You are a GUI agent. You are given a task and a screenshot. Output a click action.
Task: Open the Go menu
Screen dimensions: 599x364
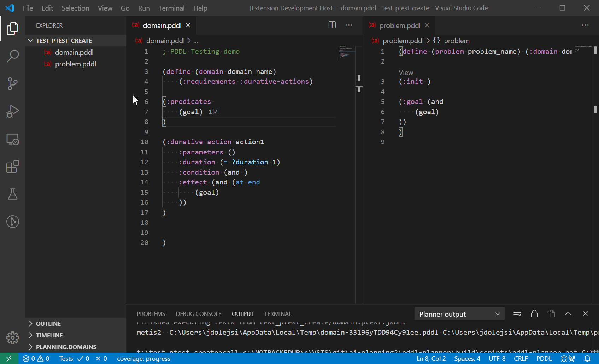(x=125, y=8)
